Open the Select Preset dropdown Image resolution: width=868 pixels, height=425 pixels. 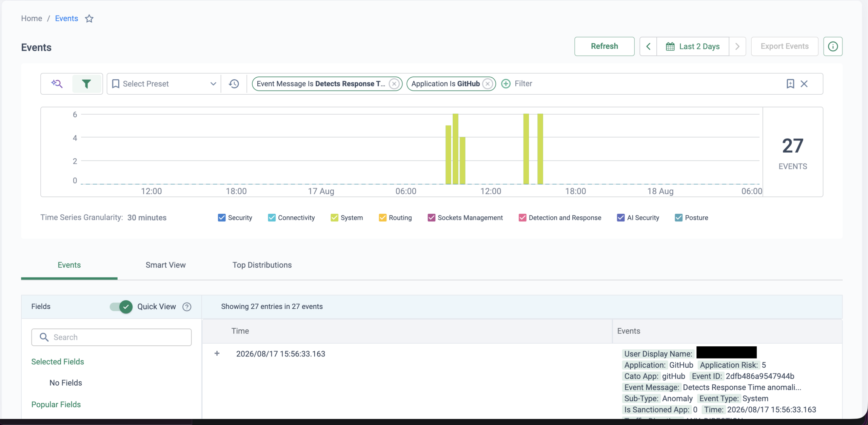[x=164, y=84]
